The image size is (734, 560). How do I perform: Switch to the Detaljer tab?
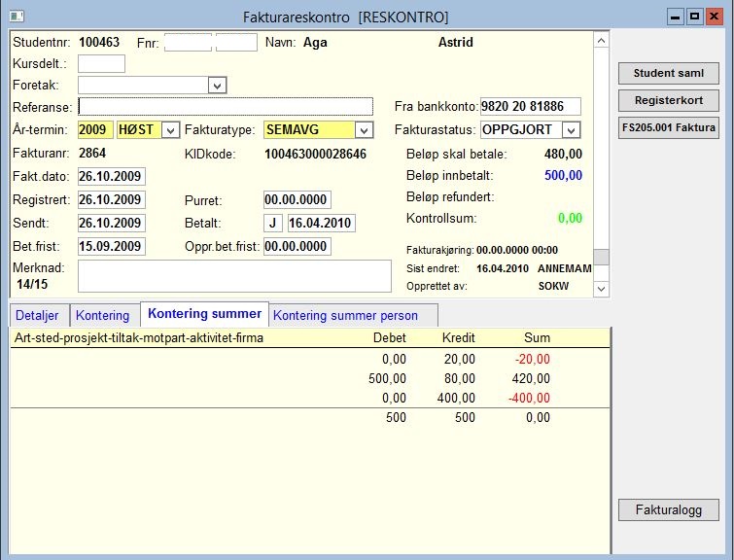pos(38,315)
